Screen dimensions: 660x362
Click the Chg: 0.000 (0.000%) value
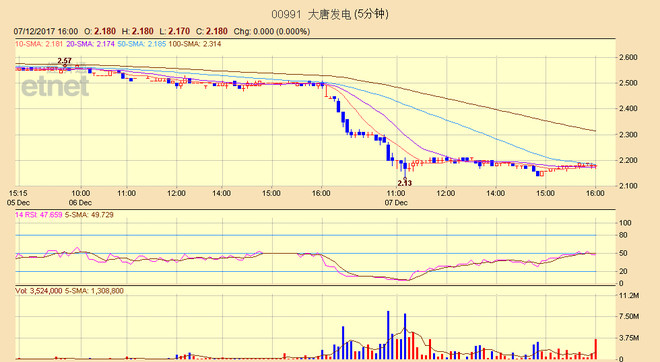click(x=272, y=32)
